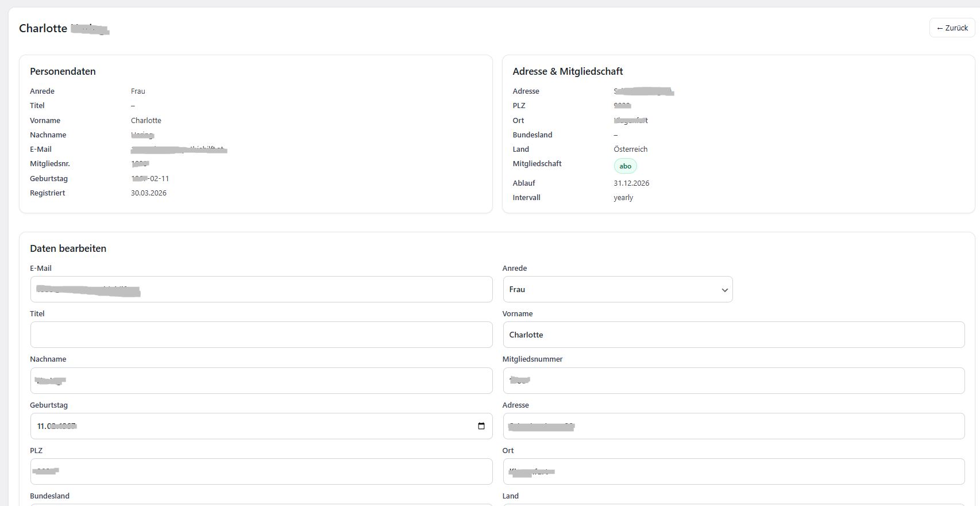The image size is (980, 506).
Task: Click the Adresse & Mitgliedschaft heading
Action: (x=567, y=71)
